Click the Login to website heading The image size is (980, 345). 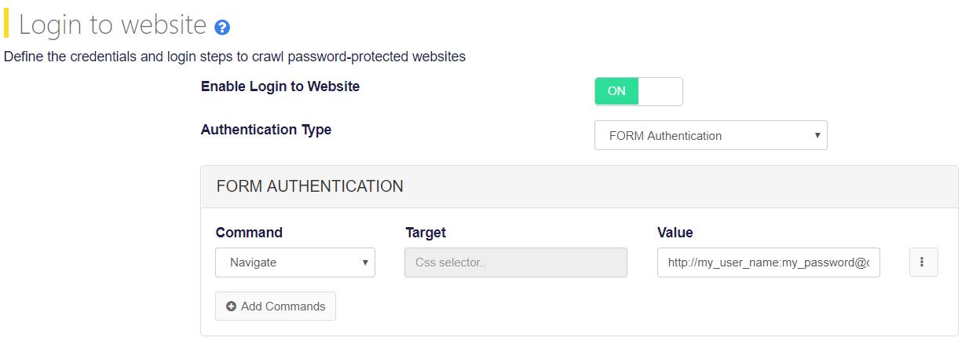click(112, 25)
